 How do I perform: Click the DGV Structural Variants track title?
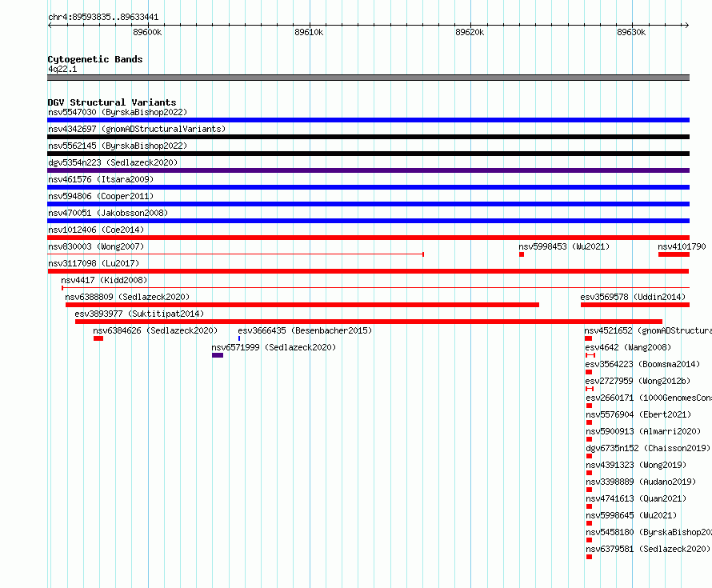112,102
